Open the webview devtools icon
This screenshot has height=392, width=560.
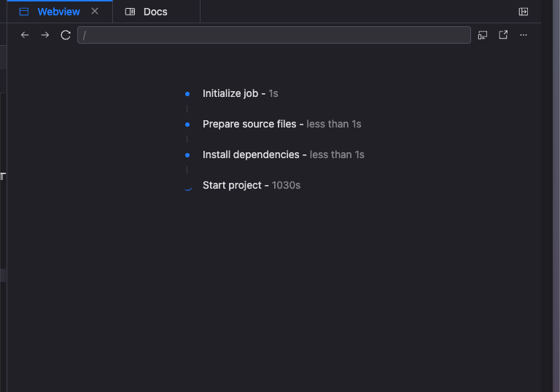[483, 35]
